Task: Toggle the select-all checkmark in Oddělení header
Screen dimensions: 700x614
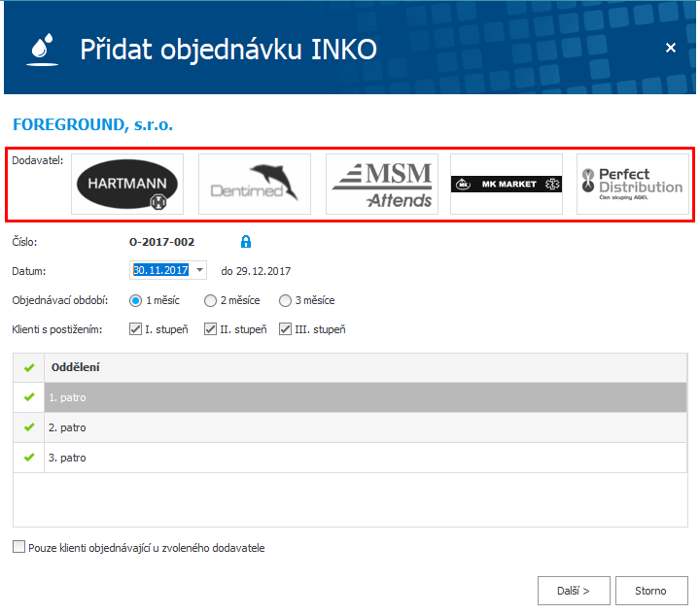Action: coord(29,367)
